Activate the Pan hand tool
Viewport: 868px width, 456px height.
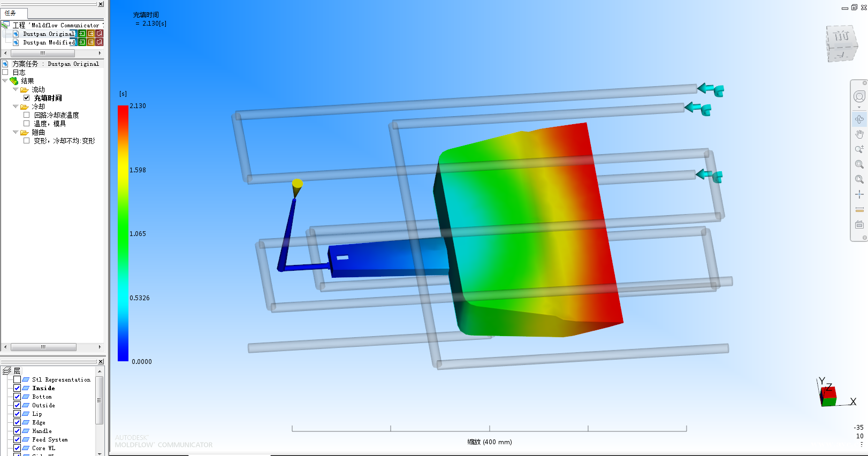pos(859,134)
